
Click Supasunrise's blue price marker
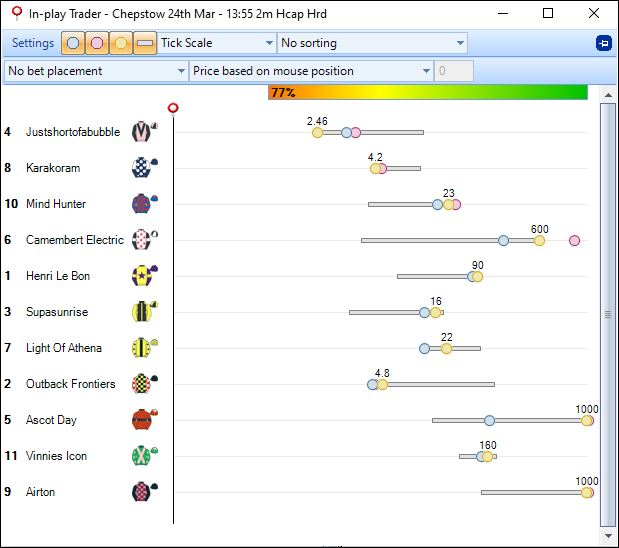[x=424, y=313]
